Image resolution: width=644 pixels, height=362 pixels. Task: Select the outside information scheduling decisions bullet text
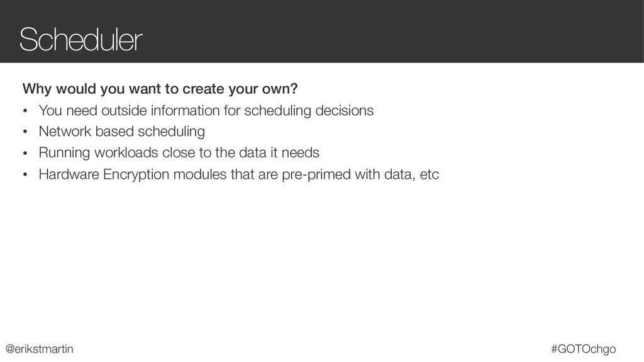(x=206, y=111)
